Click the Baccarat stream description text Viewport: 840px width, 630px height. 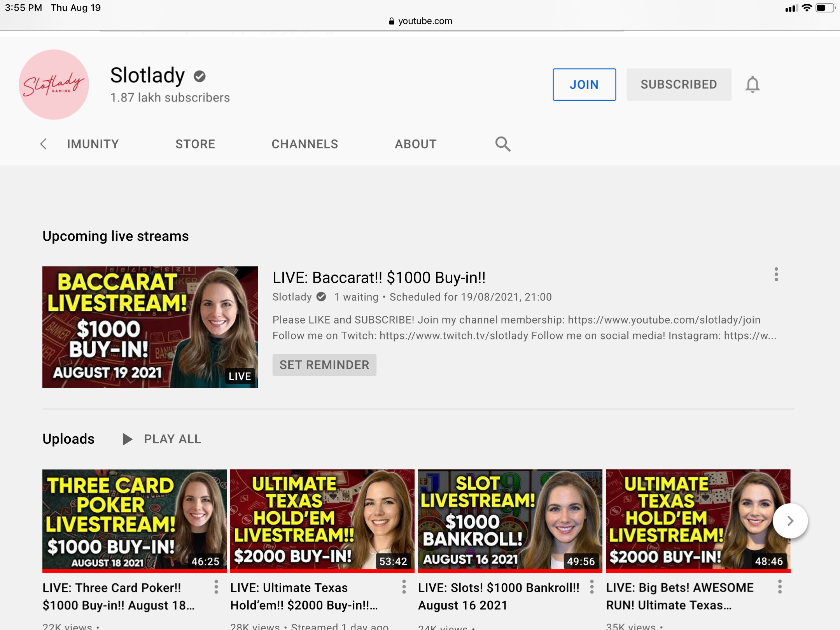(x=524, y=327)
